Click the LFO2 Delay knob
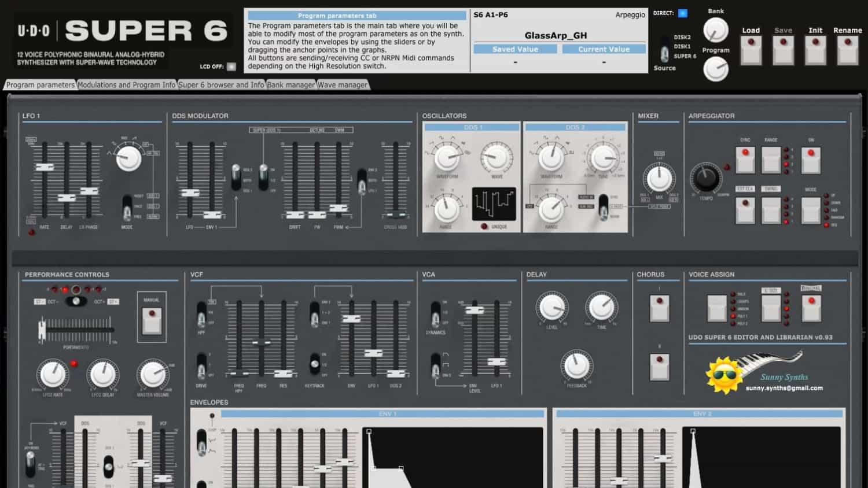Viewport: 868px width, 488px height. tap(103, 374)
